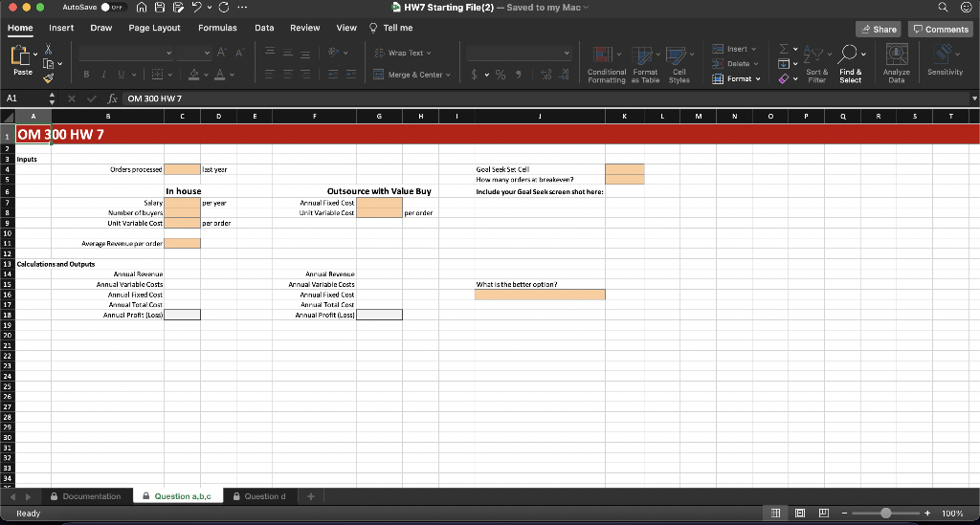Click the Fill down icon

tap(784, 64)
